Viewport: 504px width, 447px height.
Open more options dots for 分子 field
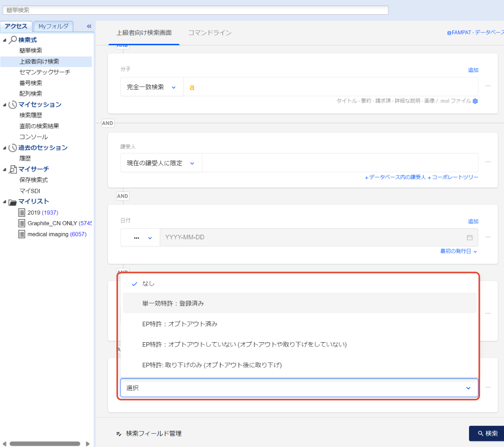coord(488,86)
